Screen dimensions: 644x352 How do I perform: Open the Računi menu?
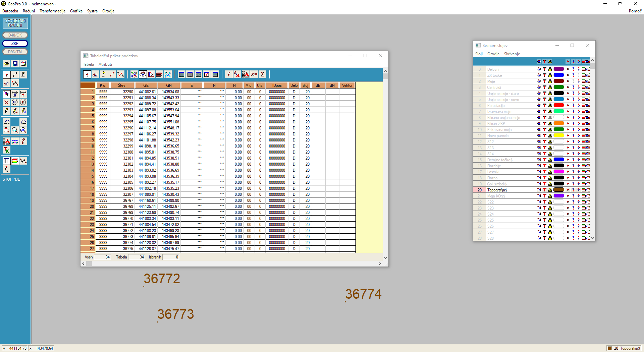pyautogui.click(x=29, y=11)
